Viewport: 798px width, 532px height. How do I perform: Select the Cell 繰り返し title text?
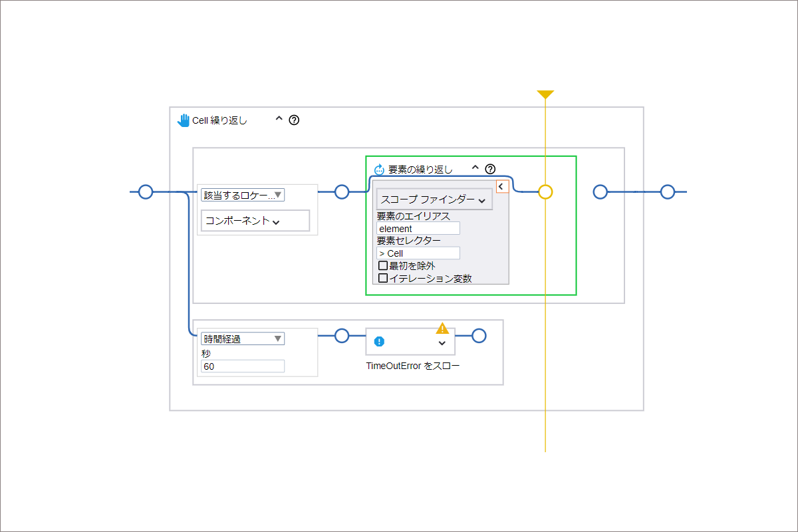[219, 120]
